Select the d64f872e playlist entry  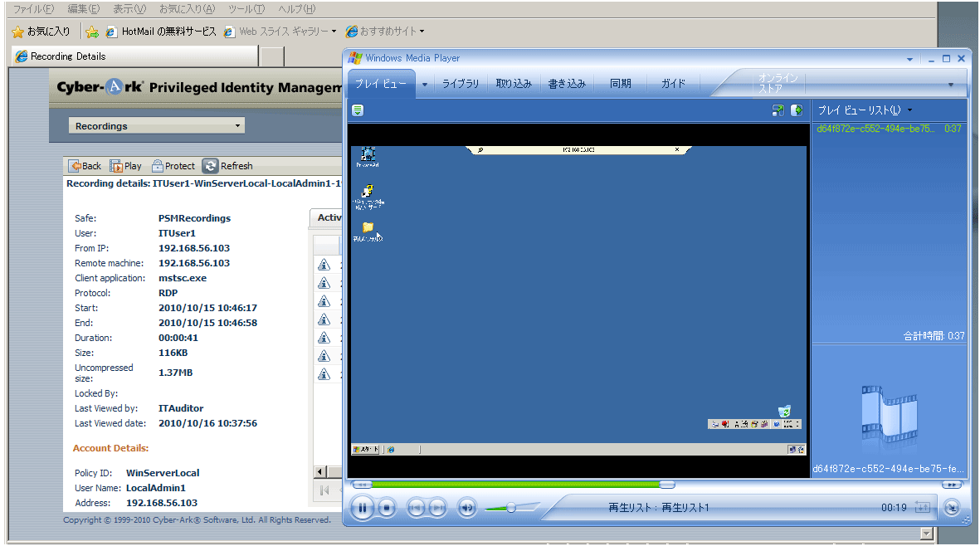889,129
